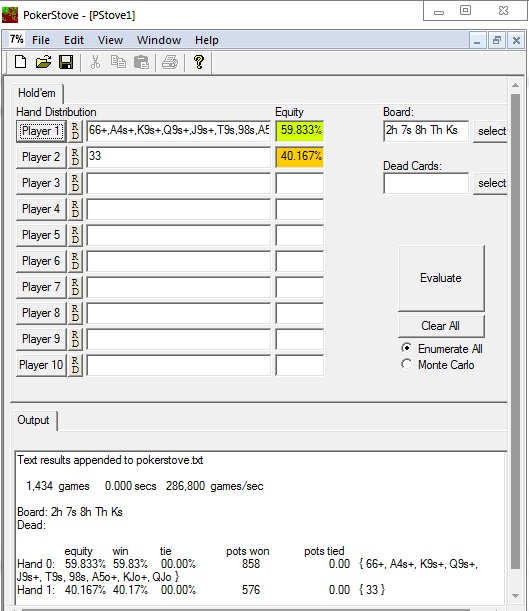The width and height of the screenshot is (529, 611).
Task: Click Player 5 button
Action: pos(41,235)
